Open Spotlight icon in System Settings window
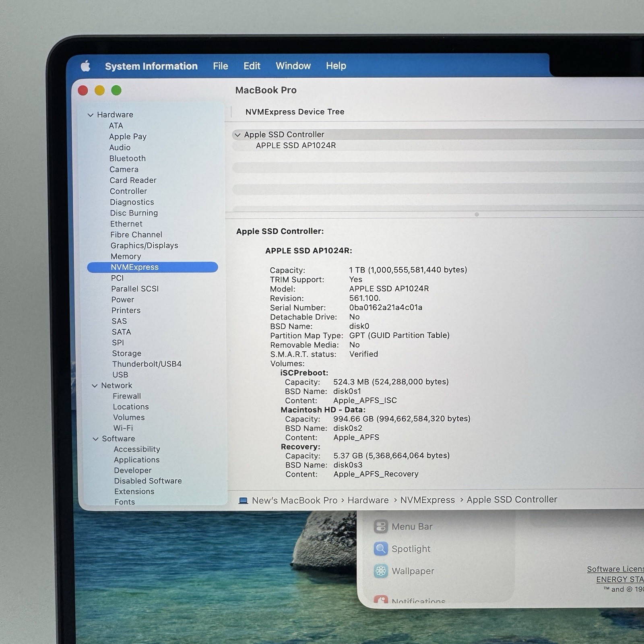Image resolution: width=644 pixels, height=644 pixels. 381,549
